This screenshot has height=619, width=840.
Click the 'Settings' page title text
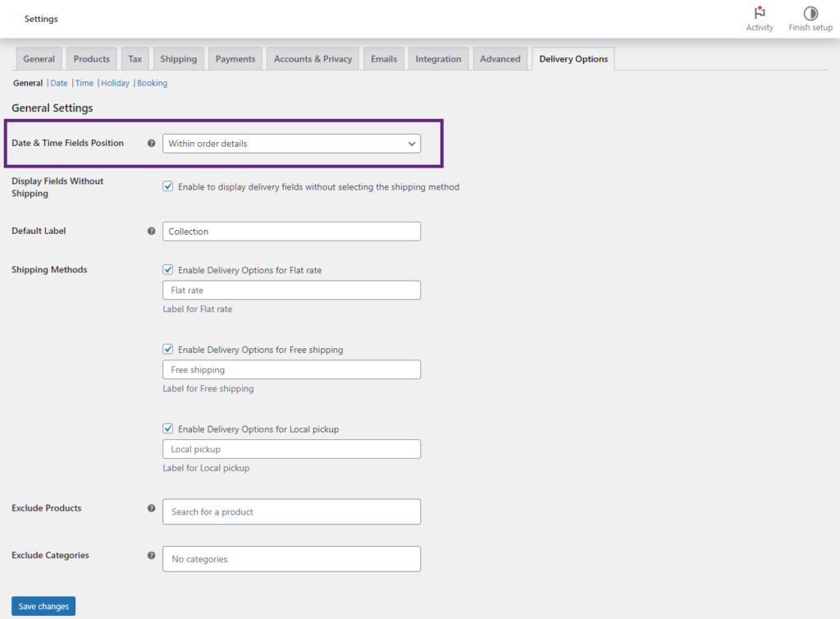pos(41,19)
